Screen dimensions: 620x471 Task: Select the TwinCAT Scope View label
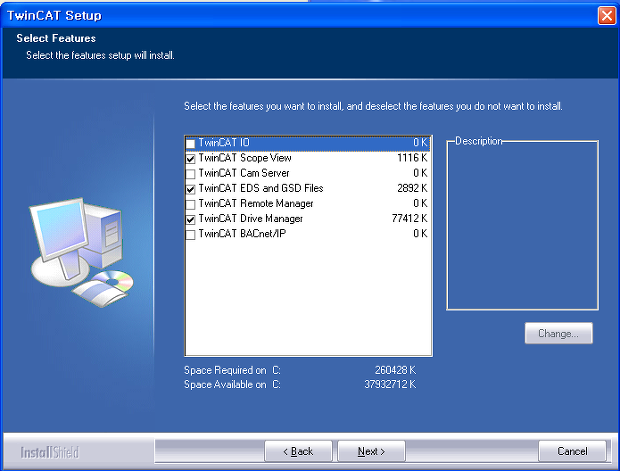click(245, 158)
